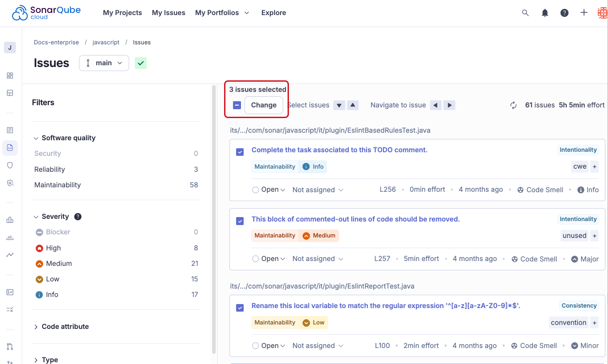Open the search magnifier in top bar

point(525,13)
